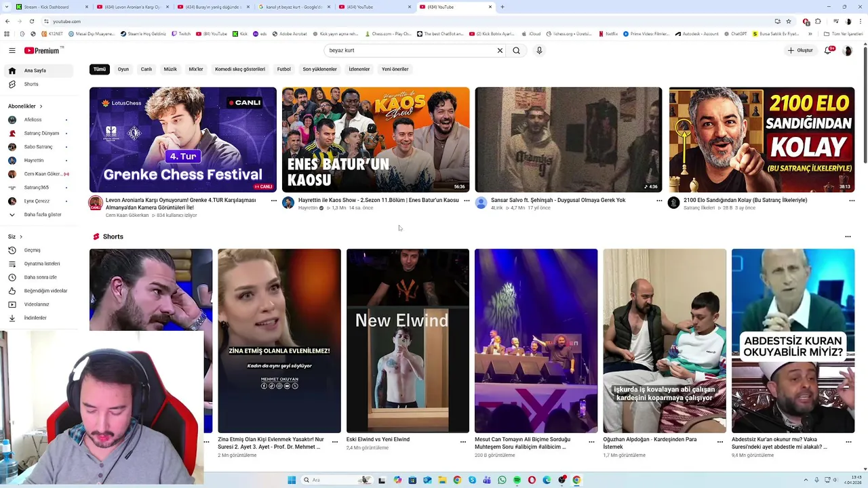Click the Oluştur create button
The image size is (868, 488).
coord(800,50)
